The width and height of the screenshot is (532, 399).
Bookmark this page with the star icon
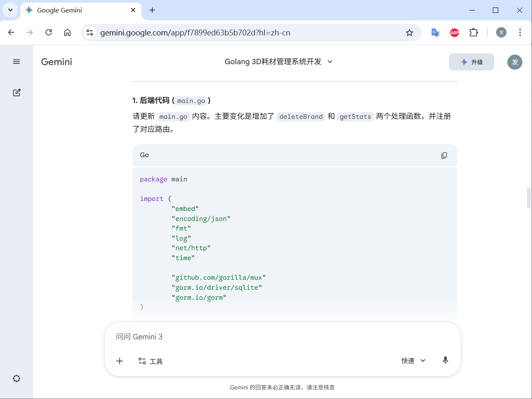point(409,33)
